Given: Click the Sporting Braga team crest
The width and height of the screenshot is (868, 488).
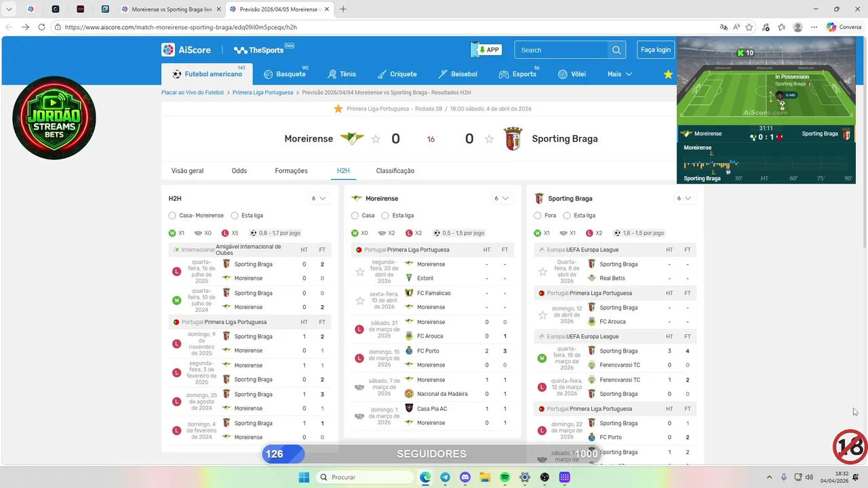Looking at the screenshot, I should pyautogui.click(x=513, y=138).
